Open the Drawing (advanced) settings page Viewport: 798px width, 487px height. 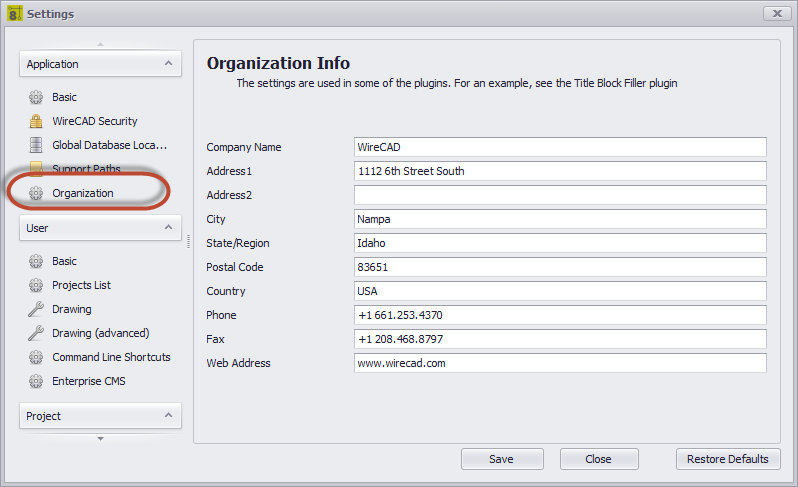[101, 333]
